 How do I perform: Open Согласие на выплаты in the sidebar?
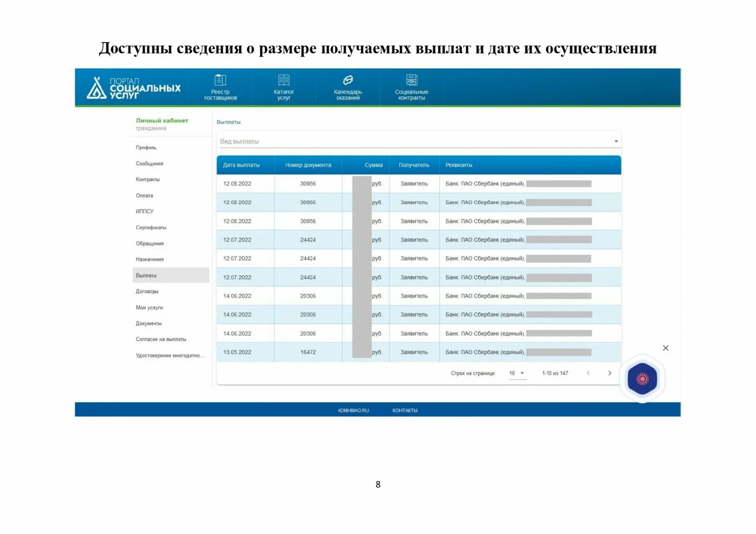(x=161, y=339)
